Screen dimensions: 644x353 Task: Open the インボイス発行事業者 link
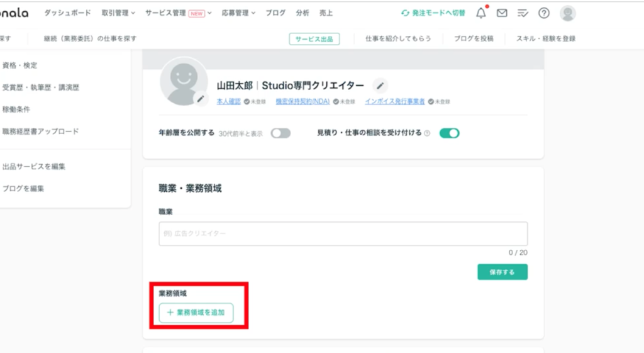pos(395,101)
